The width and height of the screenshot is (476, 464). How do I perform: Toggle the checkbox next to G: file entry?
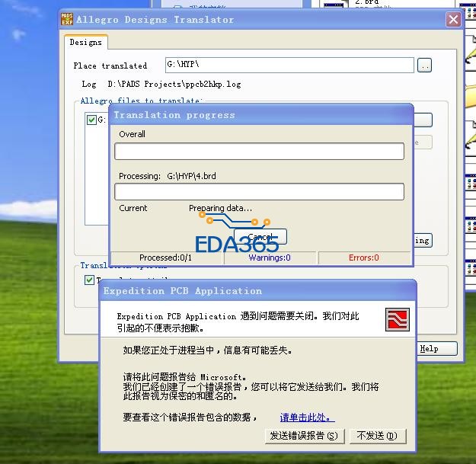click(91, 120)
